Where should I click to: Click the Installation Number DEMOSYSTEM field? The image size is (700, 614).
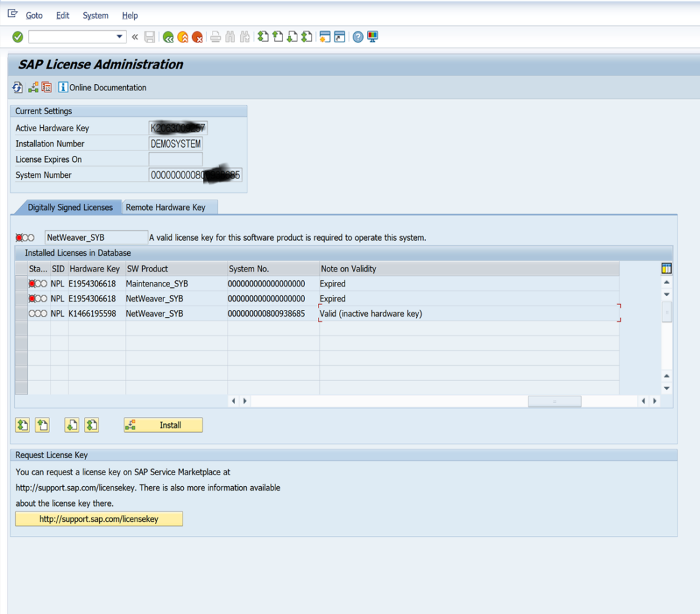pyautogui.click(x=176, y=144)
